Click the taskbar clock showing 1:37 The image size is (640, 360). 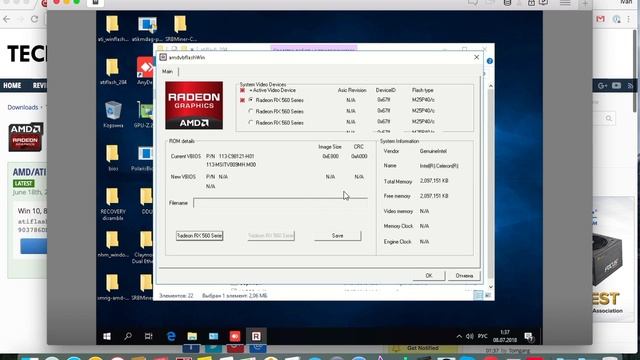(504, 336)
